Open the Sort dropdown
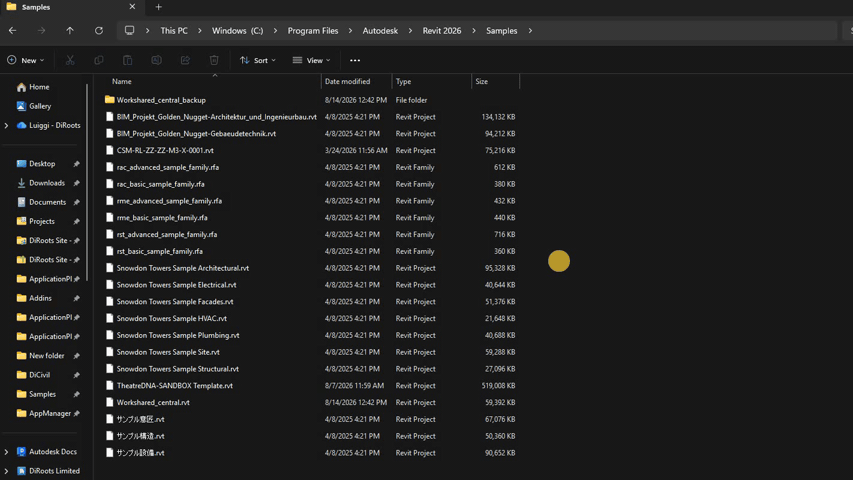 pyautogui.click(x=258, y=60)
